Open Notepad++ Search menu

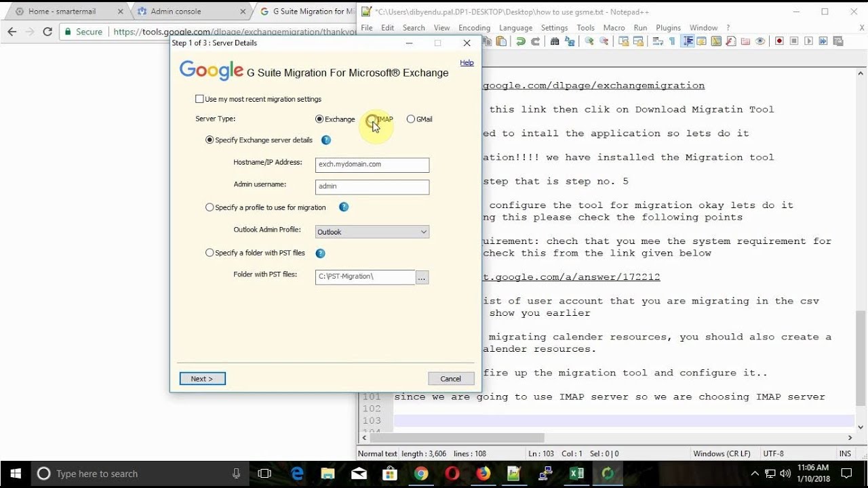tap(414, 28)
